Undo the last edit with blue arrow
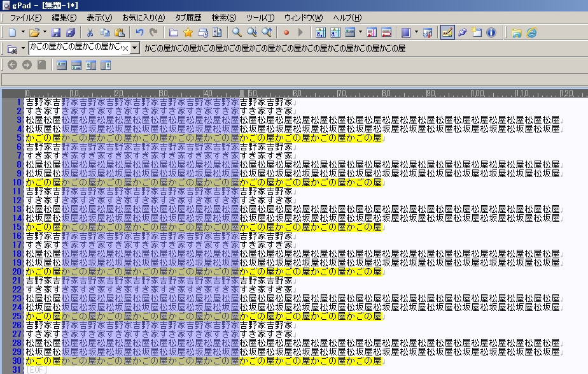The image size is (588, 374). 139,32
